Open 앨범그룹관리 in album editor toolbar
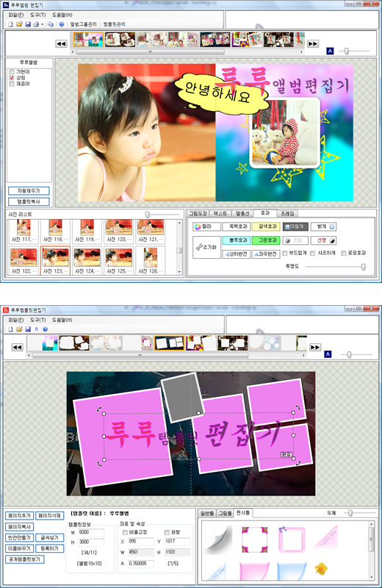 [x=83, y=24]
